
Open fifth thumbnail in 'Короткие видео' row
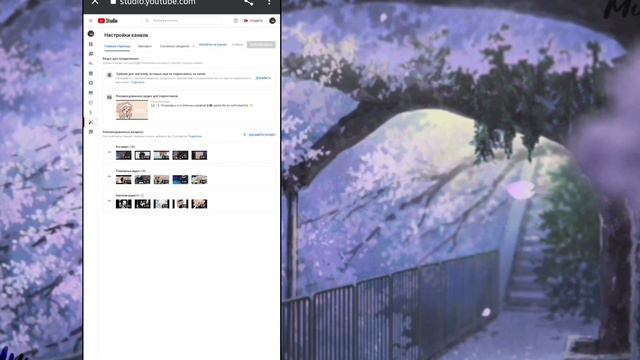pos(199,204)
